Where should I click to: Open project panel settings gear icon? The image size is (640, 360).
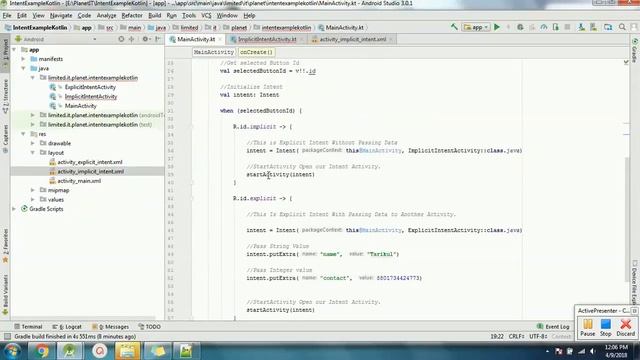(145, 39)
